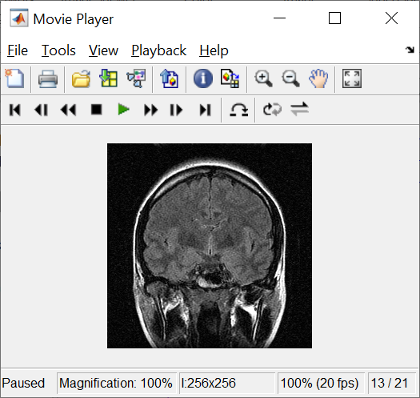The height and width of the screenshot is (398, 420).
Task: Open the Tools menu
Action: [x=58, y=51]
